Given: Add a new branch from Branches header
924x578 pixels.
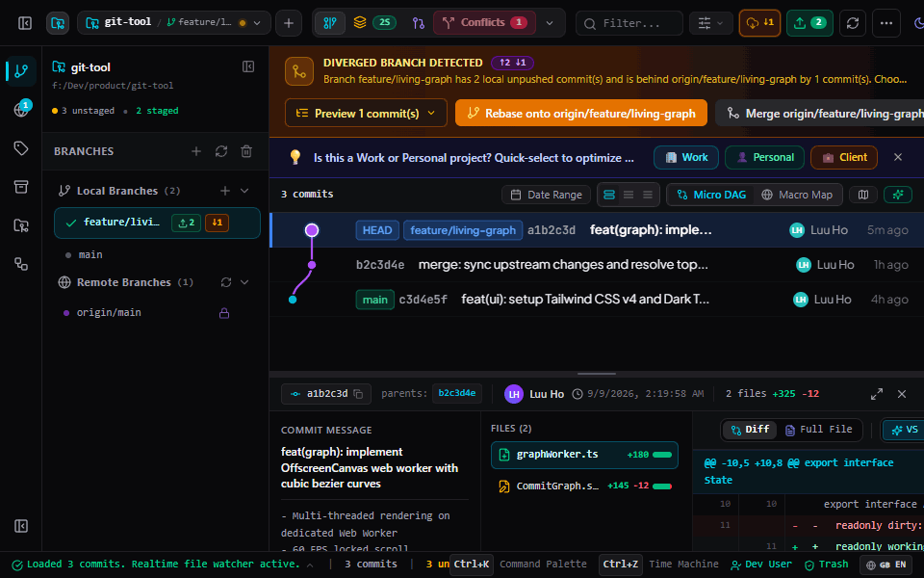Looking at the screenshot, I should click(196, 151).
